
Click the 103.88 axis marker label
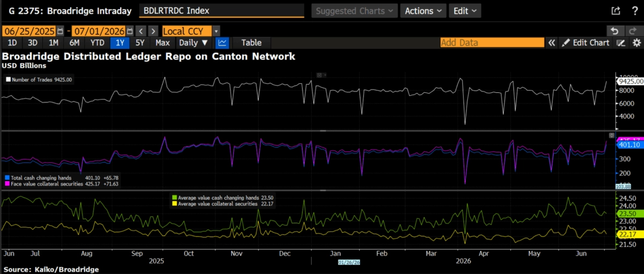(x=623, y=186)
